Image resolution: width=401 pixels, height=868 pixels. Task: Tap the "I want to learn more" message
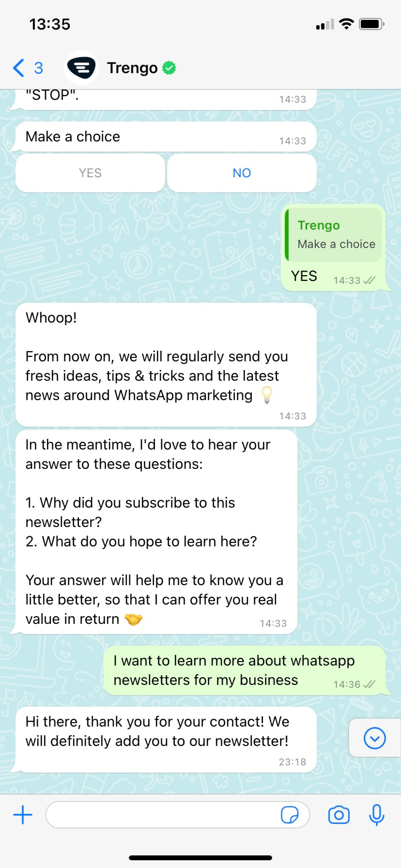coord(244,670)
